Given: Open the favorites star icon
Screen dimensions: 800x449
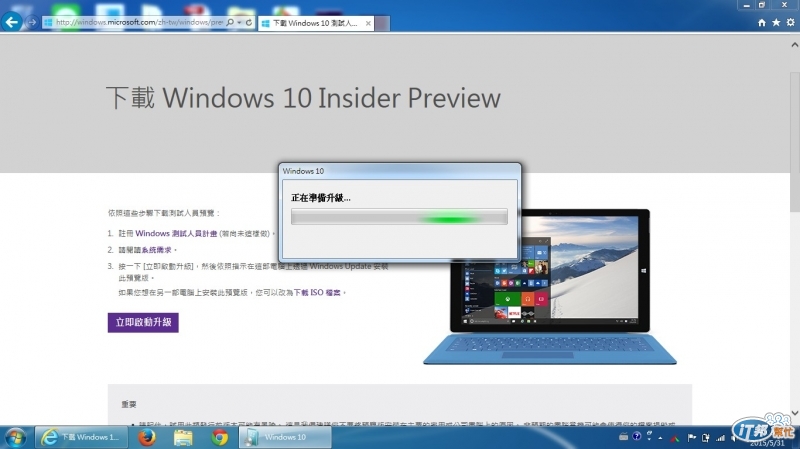Looking at the screenshot, I should [776, 22].
